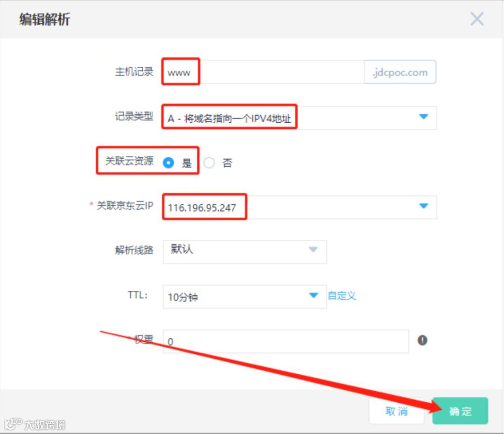Open the 关联京东云IP dropdown
The image size is (504, 434).
point(300,207)
